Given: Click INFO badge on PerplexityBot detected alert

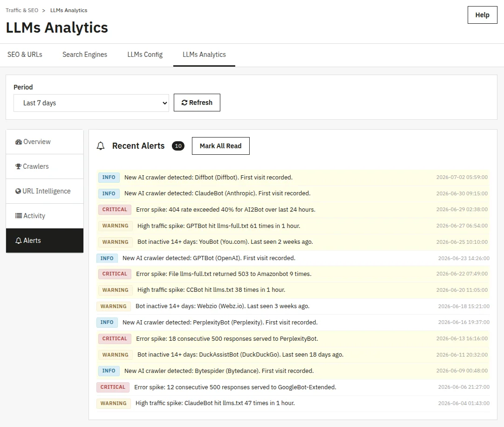Looking at the screenshot, I should (107, 323).
